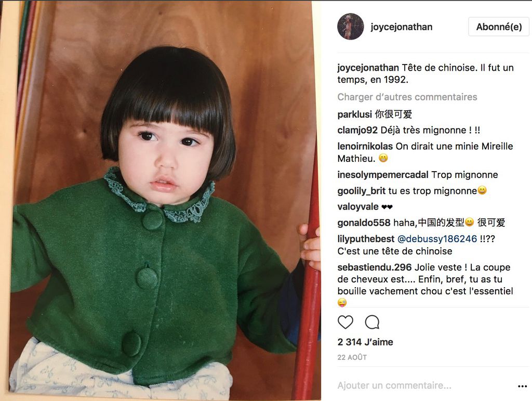Open the @debussy186246 mention link

click(437, 239)
